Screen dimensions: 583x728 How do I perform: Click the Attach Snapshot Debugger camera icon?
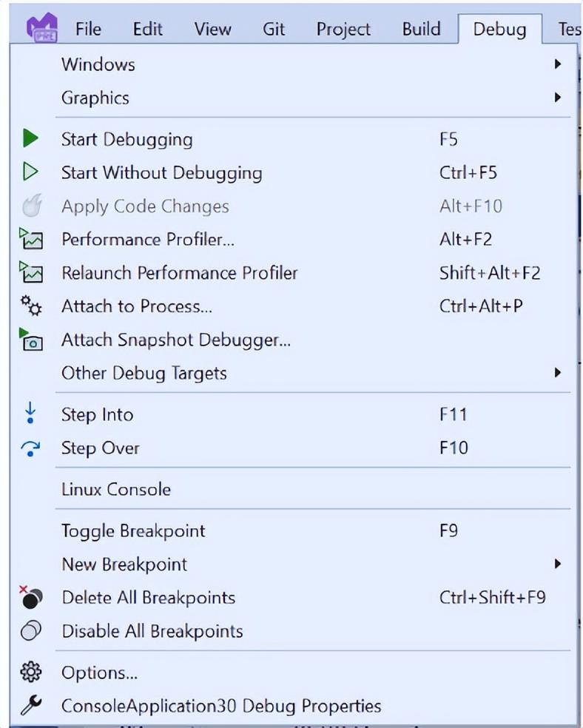[x=31, y=340]
